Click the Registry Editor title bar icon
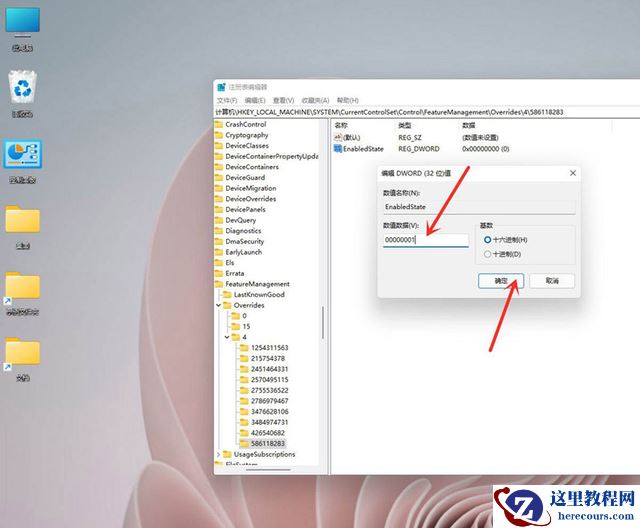Screen dimensions: 640x528 (221, 87)
